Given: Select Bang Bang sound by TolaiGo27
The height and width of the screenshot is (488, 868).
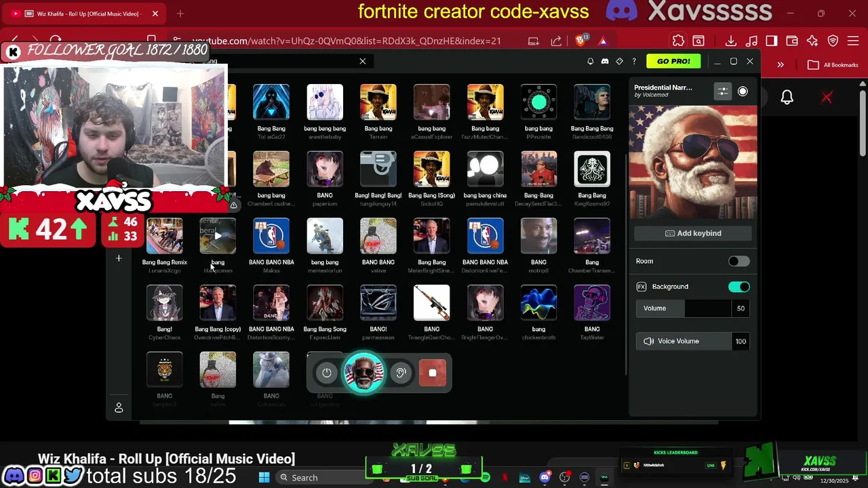Looking at the screenshot, I should coord(271,102).
